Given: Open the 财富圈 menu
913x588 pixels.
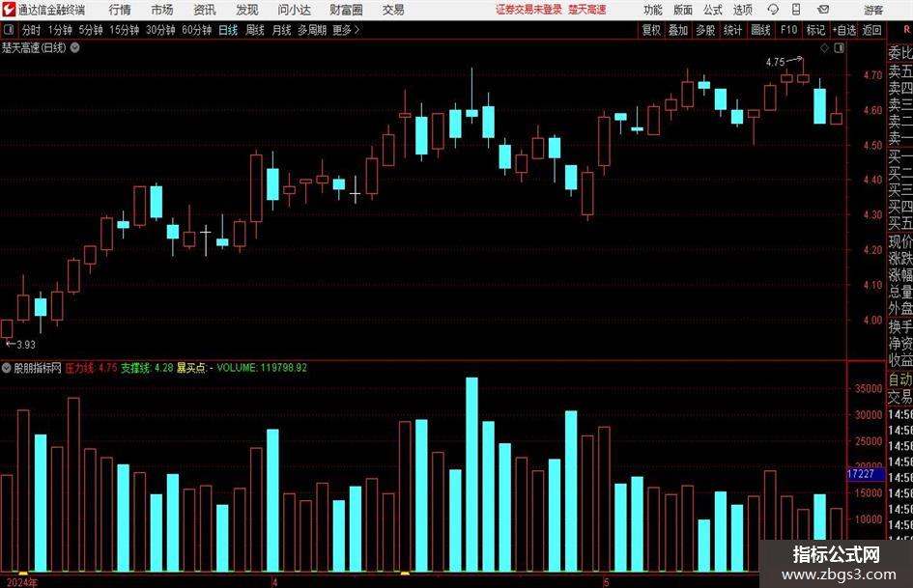Looking at the screenshot, I should (x=346, y=10).
